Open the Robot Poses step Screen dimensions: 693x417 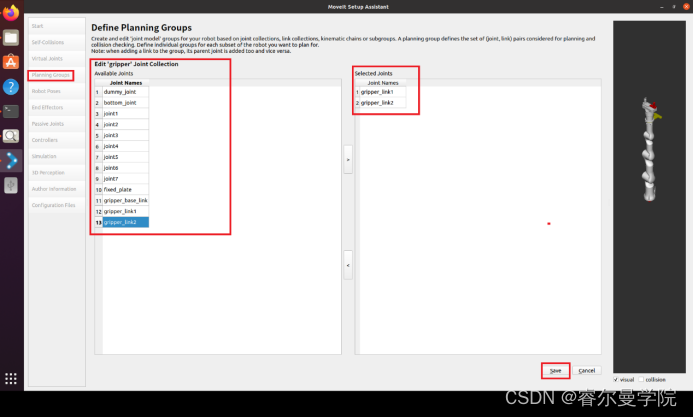click(x=57, y=91)
